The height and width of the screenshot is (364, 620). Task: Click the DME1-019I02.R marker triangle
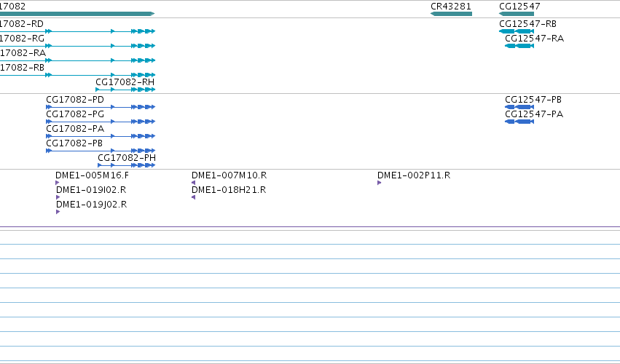(58, 197)
